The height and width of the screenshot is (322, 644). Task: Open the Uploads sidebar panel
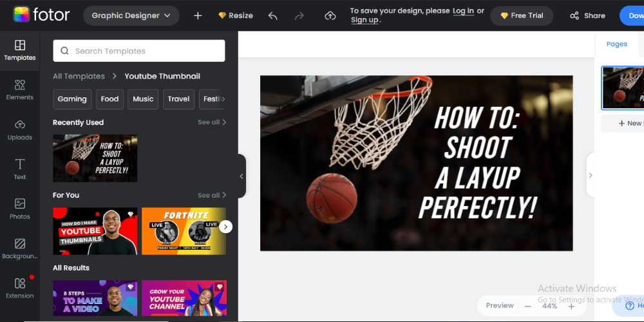(20, 130)
